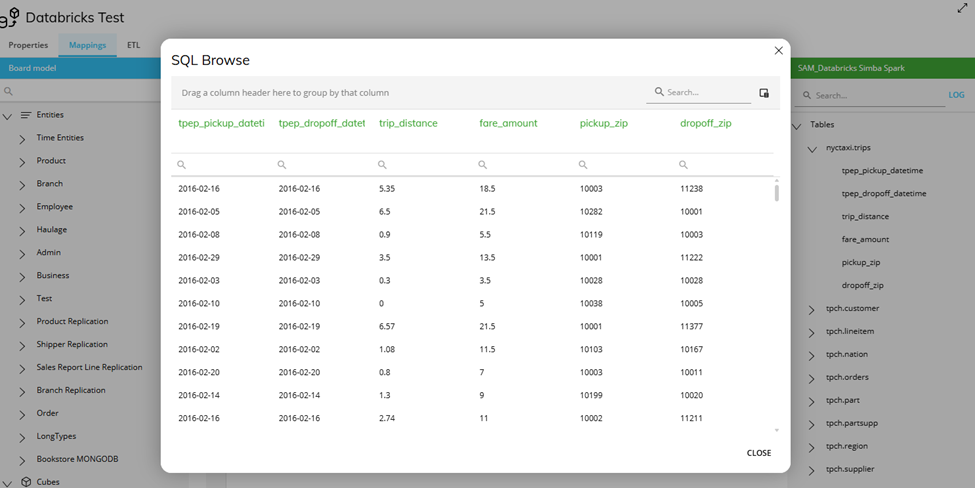Screen dimensions: 975x488
Task: Click filter icon under tpep_pickup_datetime column
Action: (x=182, y=165)
